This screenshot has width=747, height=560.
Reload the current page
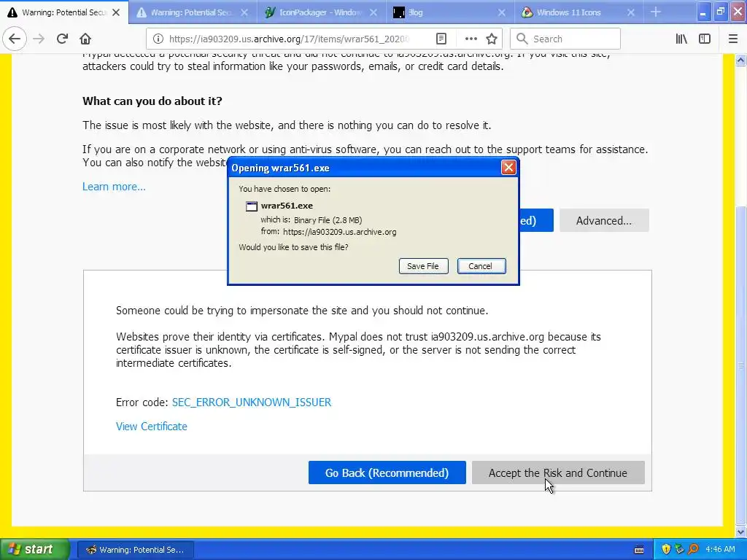(62, 39)
